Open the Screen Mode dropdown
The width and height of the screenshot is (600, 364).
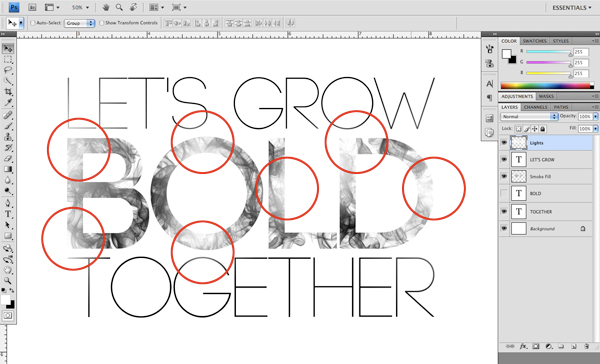click(179, 7)
